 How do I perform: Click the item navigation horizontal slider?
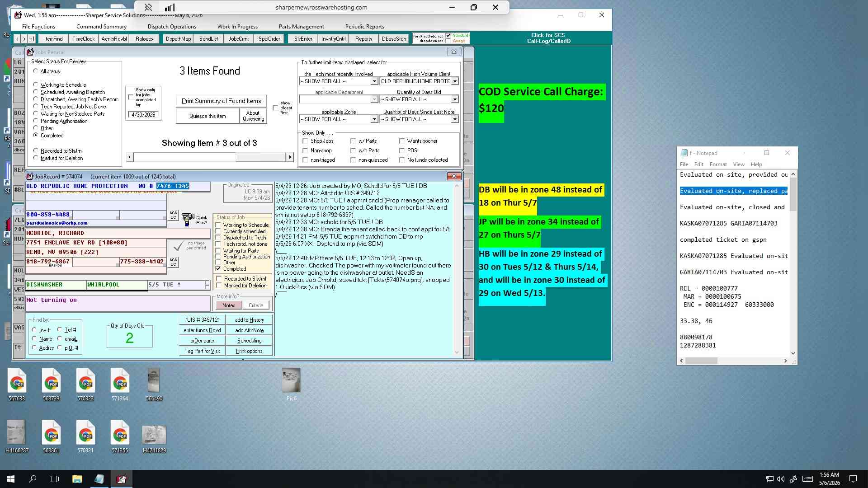point(210,157)
